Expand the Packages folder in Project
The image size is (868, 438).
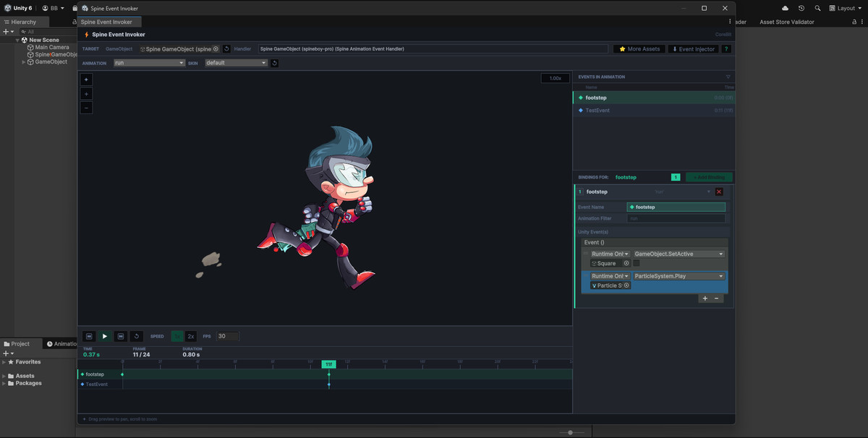[x=4, y=383]
